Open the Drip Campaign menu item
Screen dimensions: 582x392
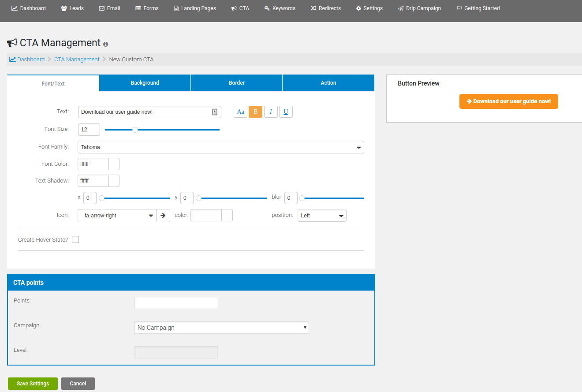(419, 8)
